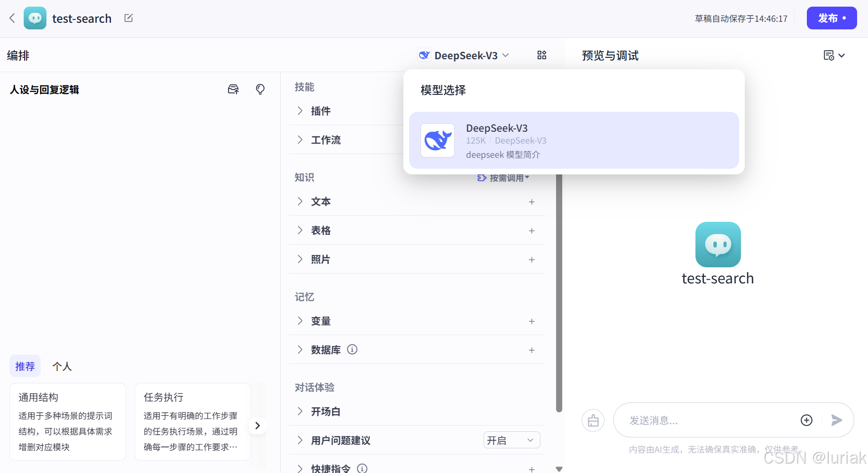The width and height of the screenshot is (868, 473).
Task: Edit the bot name with pencil icon
Action: (128, 18)
